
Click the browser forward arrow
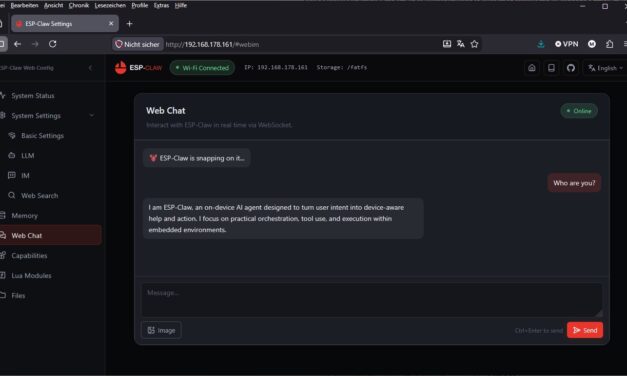[x=35, y=44]
